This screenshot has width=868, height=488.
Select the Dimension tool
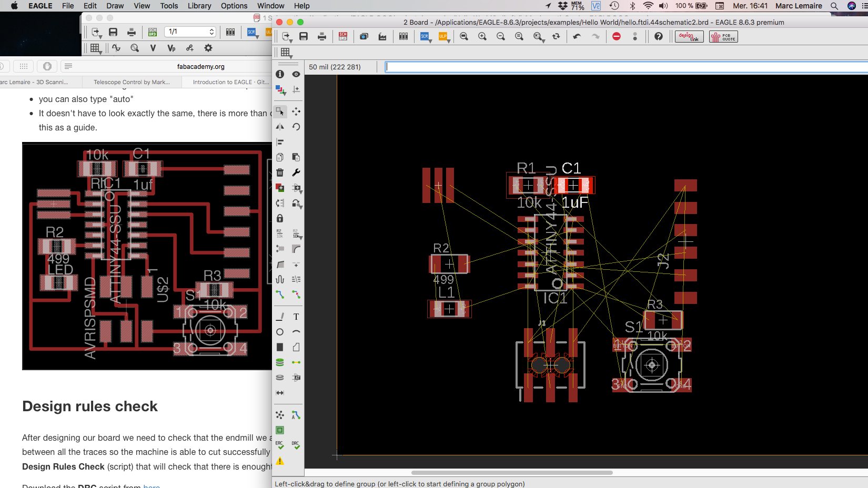[280, 393]
